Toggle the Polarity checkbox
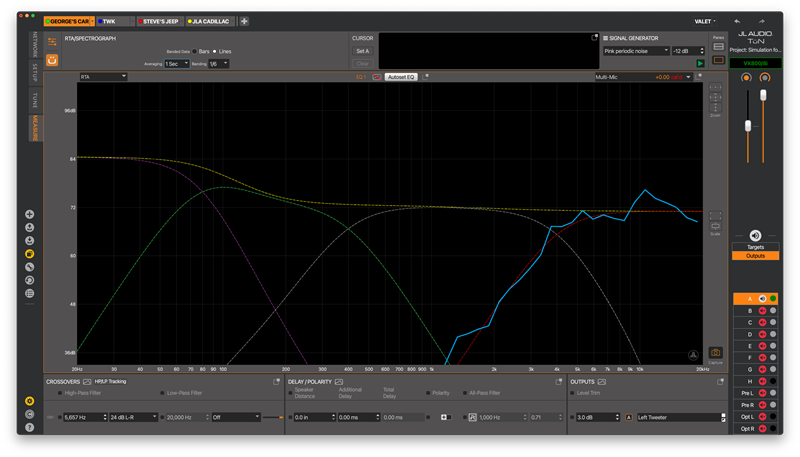The image size is (800, 457). click(430, 393)
